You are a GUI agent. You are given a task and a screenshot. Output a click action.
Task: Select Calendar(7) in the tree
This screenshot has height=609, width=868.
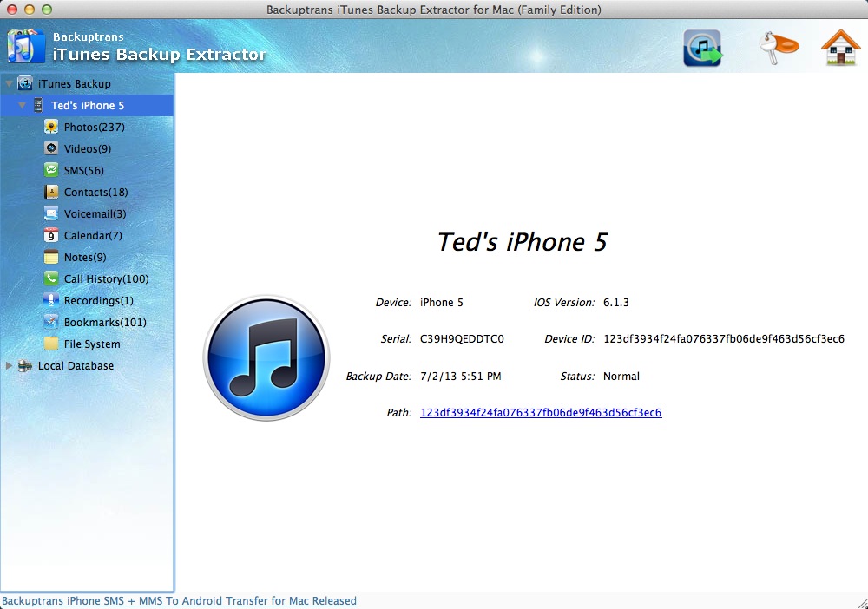coord(93,236)
